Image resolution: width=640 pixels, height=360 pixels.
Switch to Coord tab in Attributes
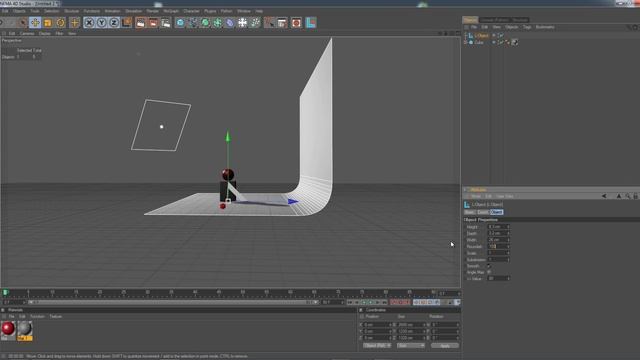(x=483, y=212)
